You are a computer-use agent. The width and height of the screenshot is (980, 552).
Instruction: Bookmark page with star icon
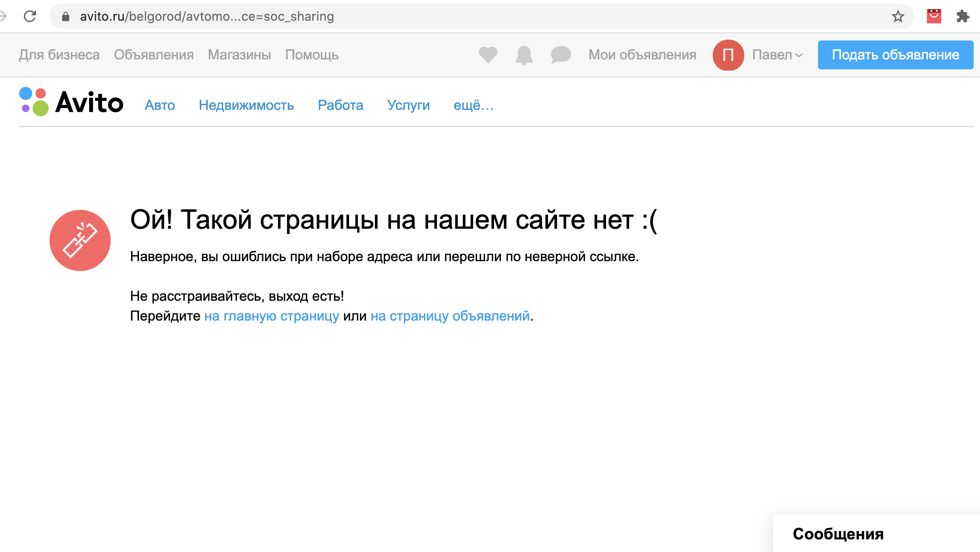[x=898, y=17]
